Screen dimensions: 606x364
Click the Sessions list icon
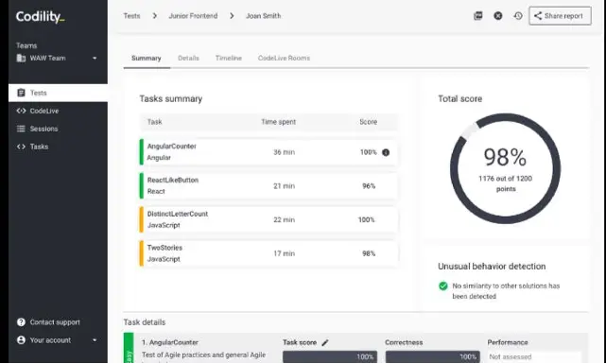point(21,129)
